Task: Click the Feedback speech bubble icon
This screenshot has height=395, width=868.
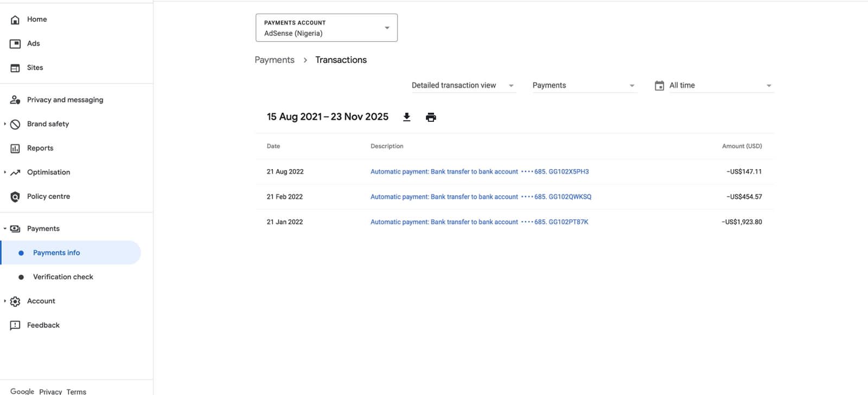Action: [x=15, y=325]
